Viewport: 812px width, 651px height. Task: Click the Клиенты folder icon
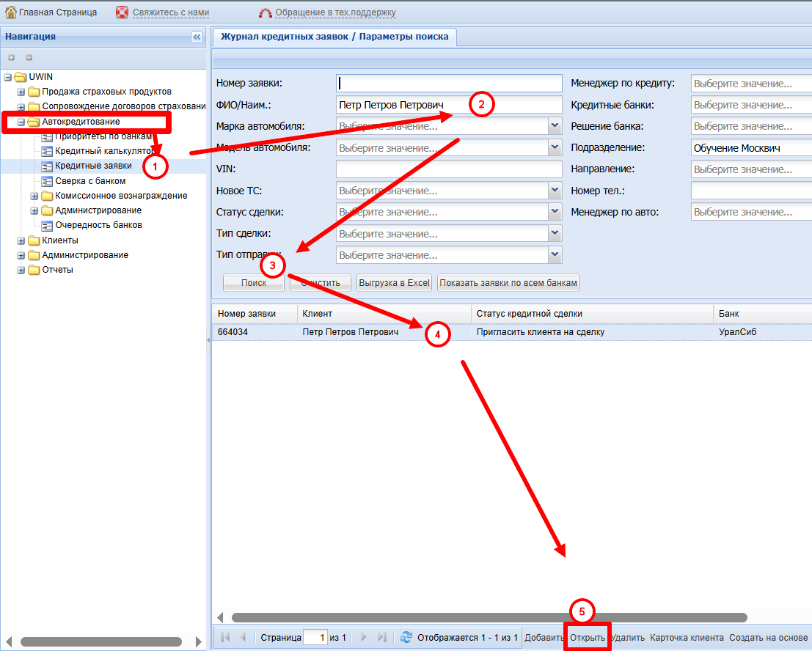click(34, 240)
